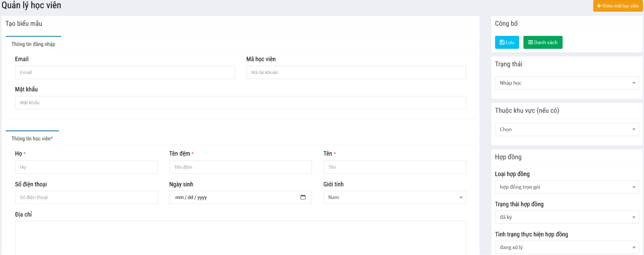Click Thêm mới học viên button
Screen dimensions: 644x255
tap(618, 6)
